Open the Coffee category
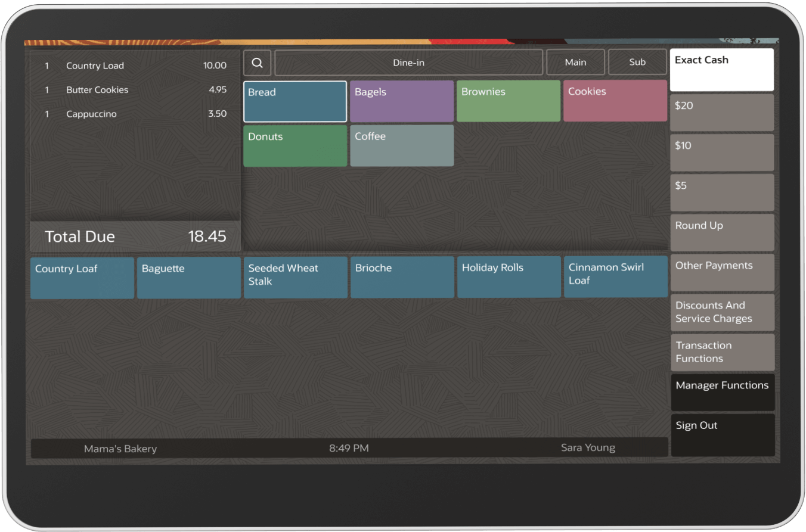This screenshot has height=532, width=806. pyautogui.click(x=401, y=145)
